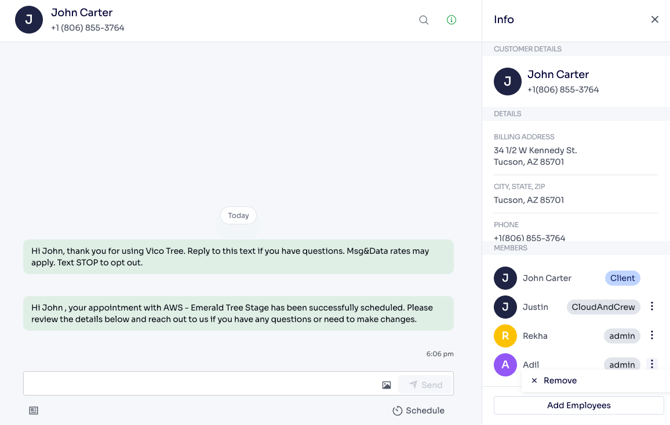Focus the message text input field
The image size is (670, 425).
(200, 384)
